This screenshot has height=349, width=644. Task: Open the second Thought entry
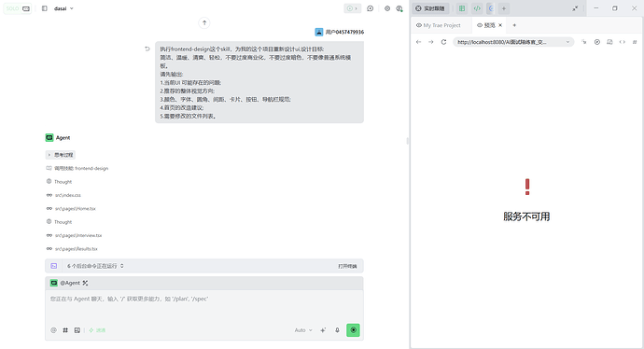coord(59,222)
